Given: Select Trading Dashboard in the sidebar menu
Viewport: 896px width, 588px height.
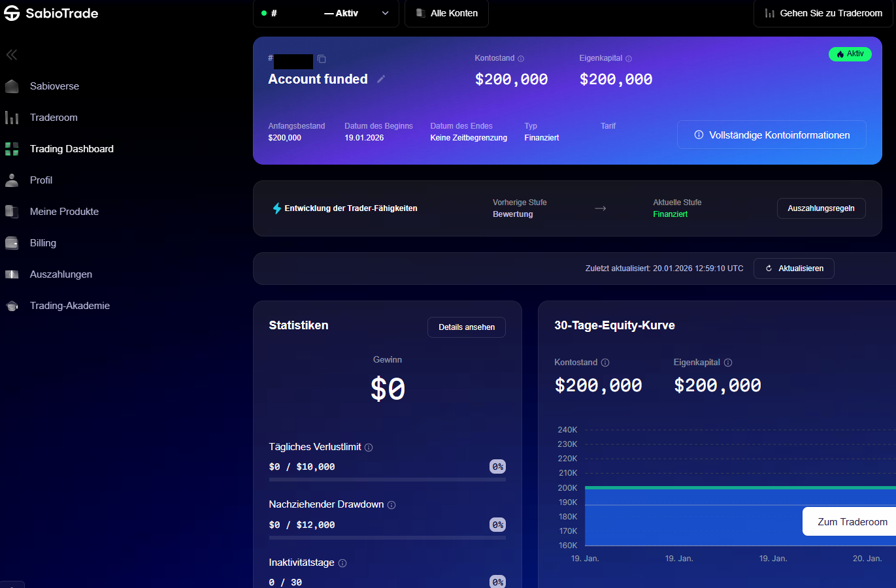Looking at the screenshot, I should [72, 148].
